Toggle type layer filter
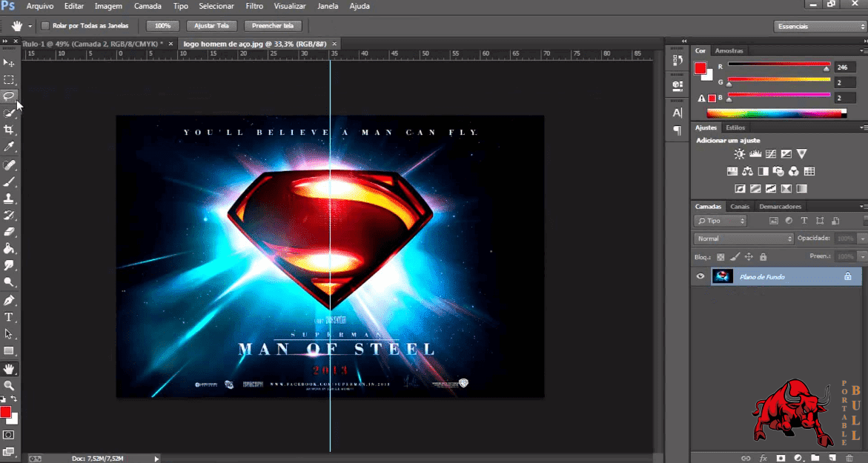This screenshot has height=463, width=868. click(804, 221)
